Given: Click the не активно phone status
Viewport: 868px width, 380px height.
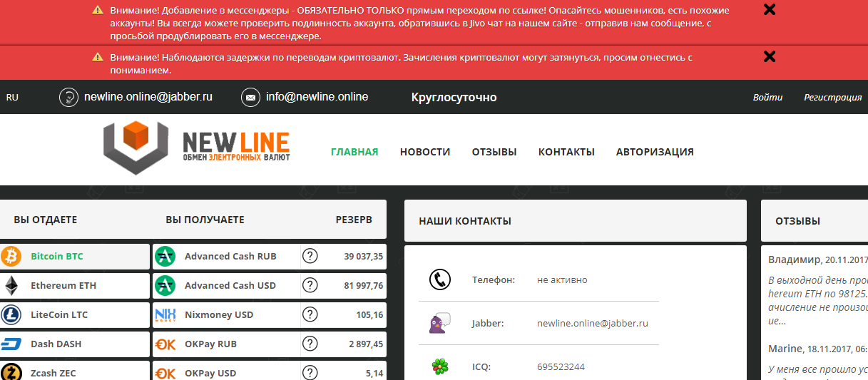Looking at the screenshot, I should tap(562, 279).
